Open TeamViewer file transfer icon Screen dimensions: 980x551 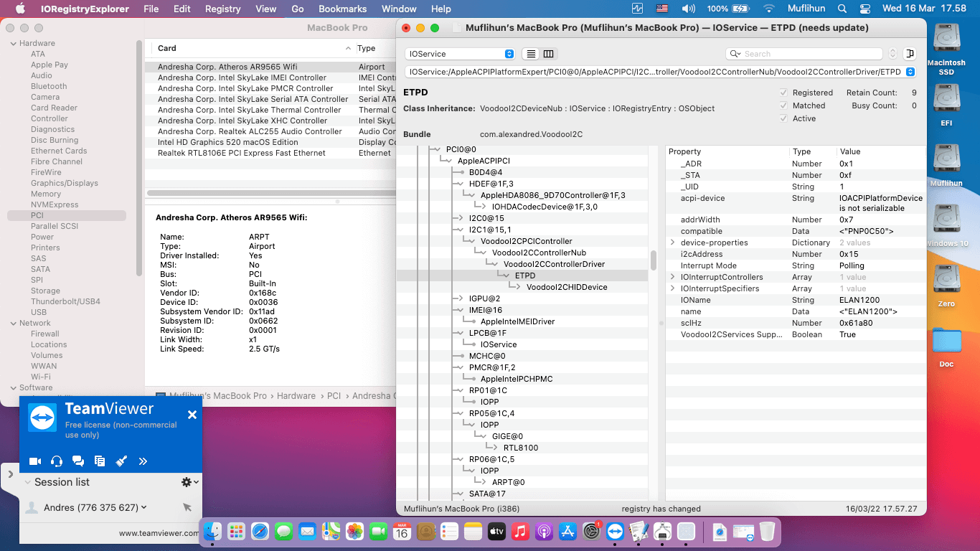[100, 461]
